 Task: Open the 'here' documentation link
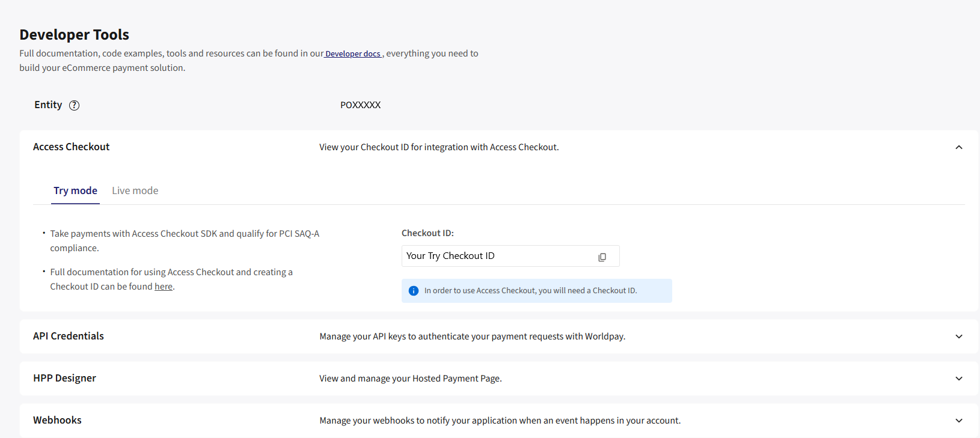(x=164, y=287)
